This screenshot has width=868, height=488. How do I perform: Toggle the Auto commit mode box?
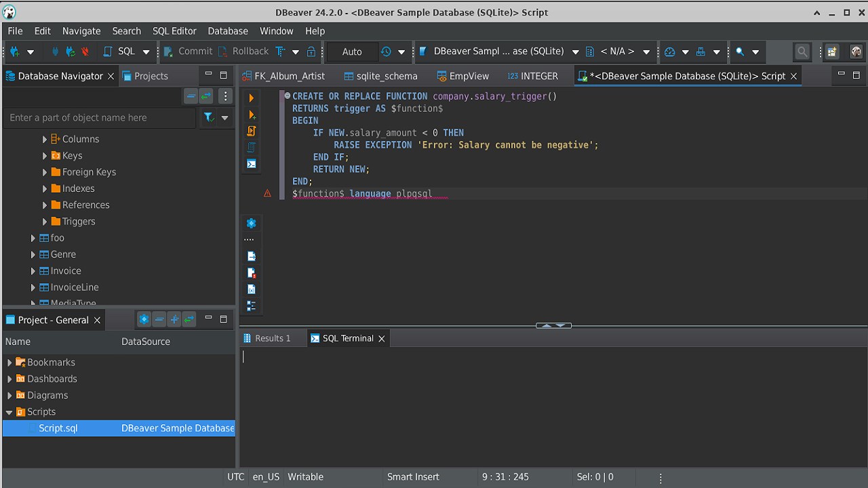coord(351,52)
